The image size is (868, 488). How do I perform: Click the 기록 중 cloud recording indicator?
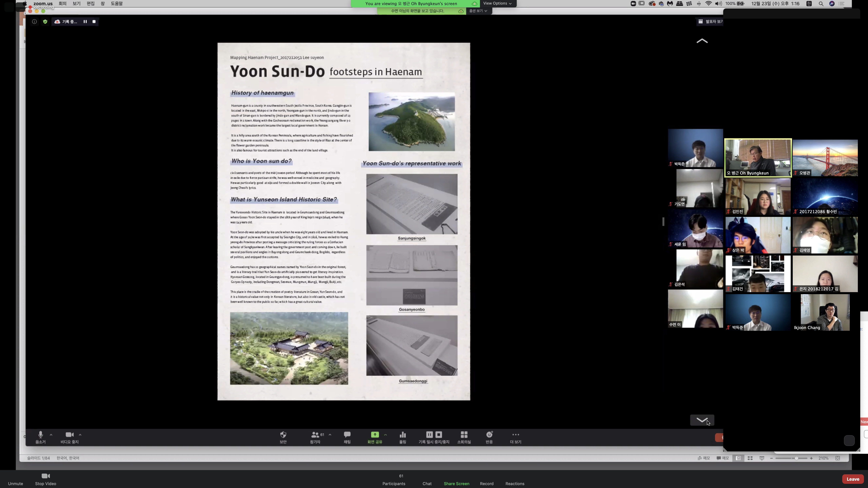pyautogui.click(x=66, y=22)
